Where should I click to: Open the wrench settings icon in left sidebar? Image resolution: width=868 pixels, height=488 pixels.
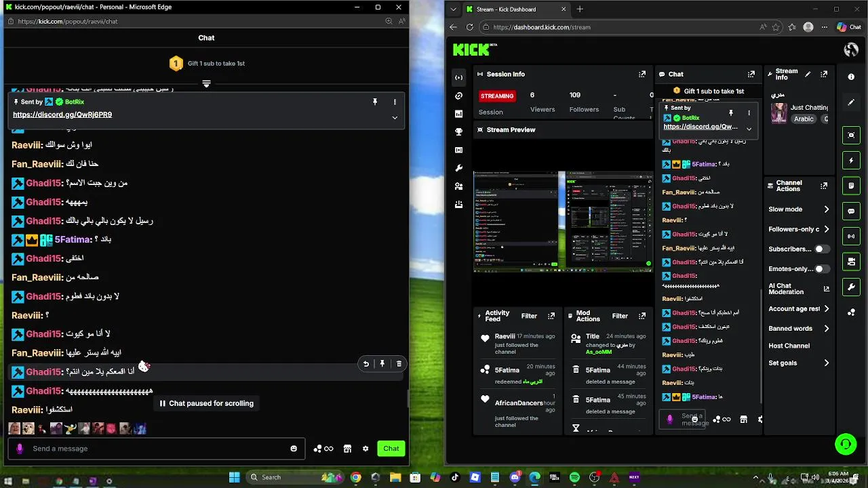click(459, 168)
